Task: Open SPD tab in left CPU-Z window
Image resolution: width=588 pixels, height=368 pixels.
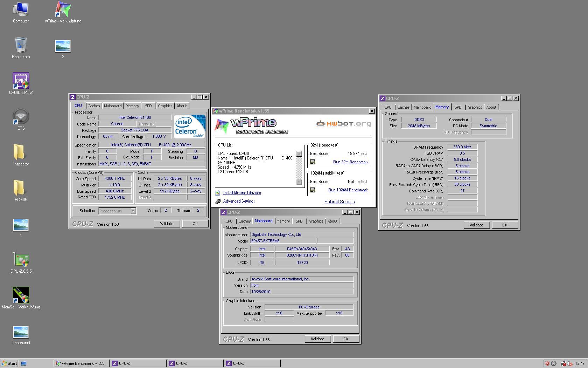Action: pyautogui.click(x=148, y=106)
